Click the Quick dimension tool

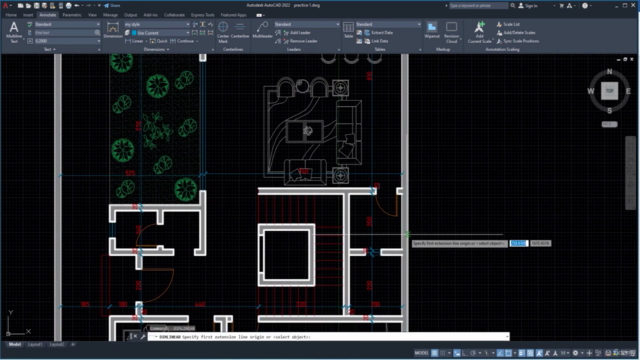coord(158,41)
